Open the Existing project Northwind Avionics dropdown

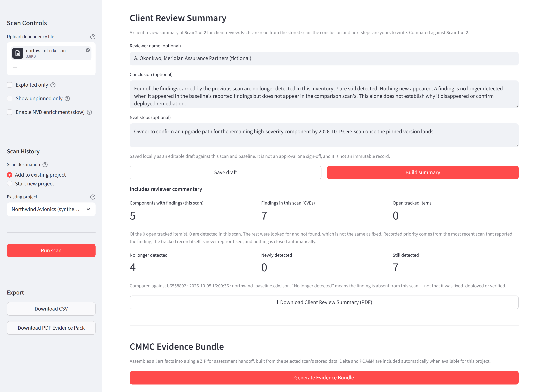[51, 209]
